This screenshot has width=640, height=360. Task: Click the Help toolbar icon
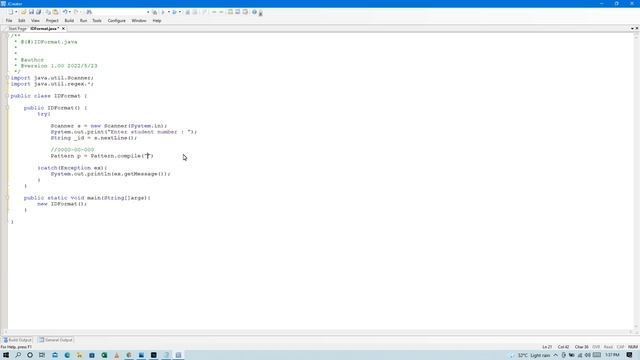(254, 12)
